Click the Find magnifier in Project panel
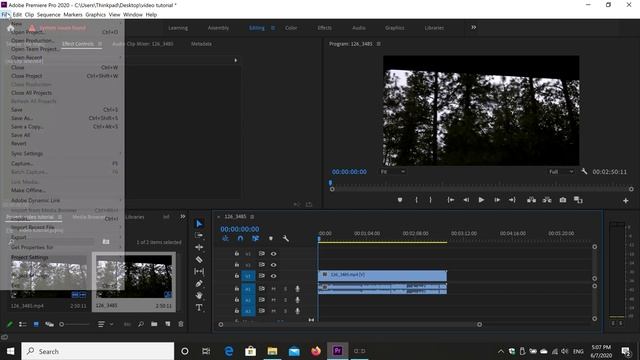 141,324
